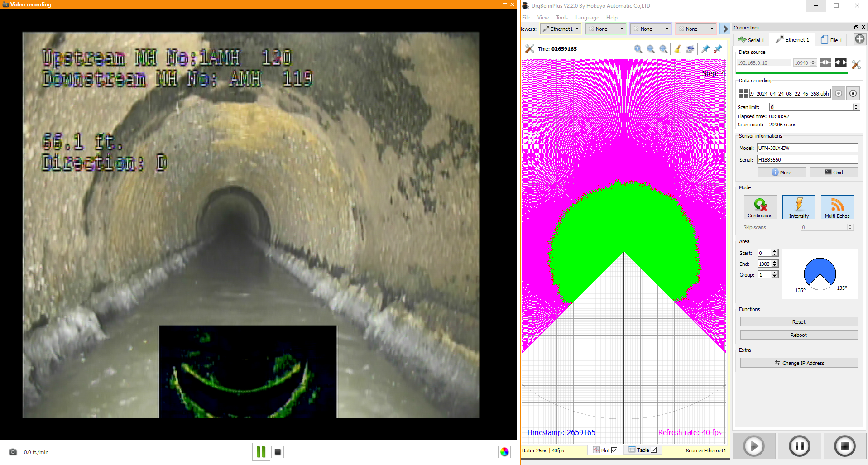Pause the video recording playback
Viewport: 868px width, 465px height.
tap(261, 452)
